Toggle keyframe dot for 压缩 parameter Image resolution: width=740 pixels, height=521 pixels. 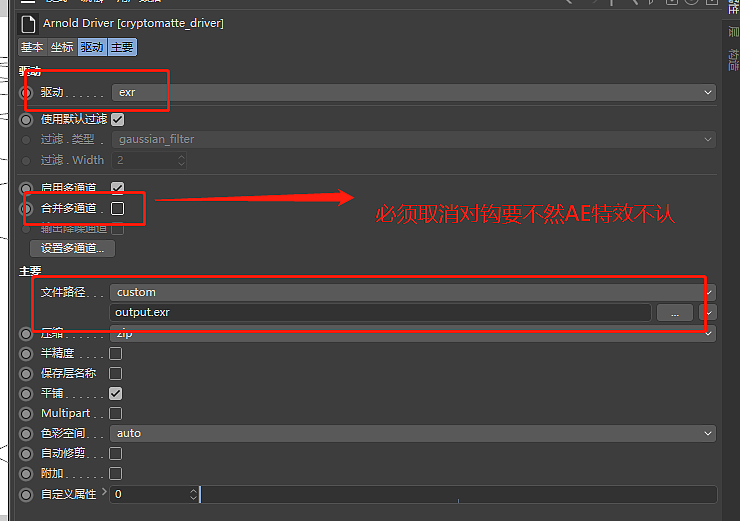[x=26, y=334]
